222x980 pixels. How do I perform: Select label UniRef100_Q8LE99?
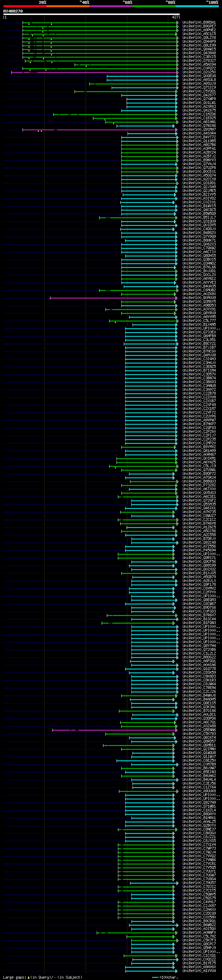(x=199, y=45)
